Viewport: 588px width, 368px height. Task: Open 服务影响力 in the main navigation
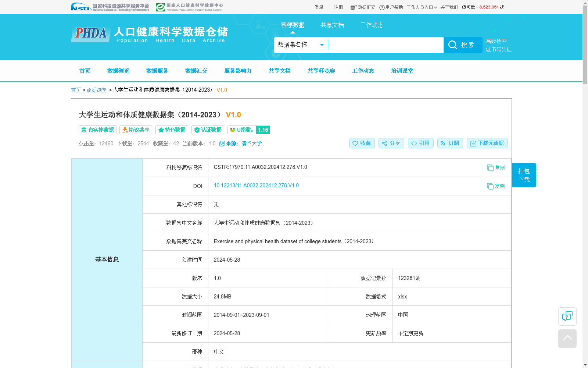238,71
